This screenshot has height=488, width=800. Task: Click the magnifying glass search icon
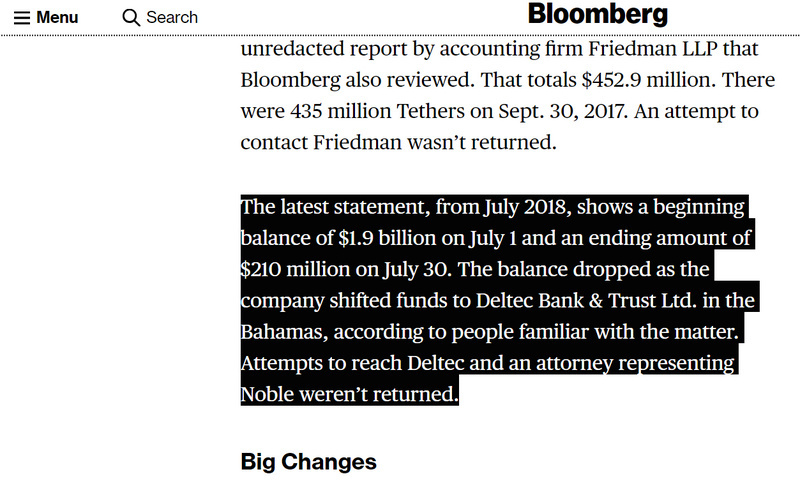coord(131,17)
